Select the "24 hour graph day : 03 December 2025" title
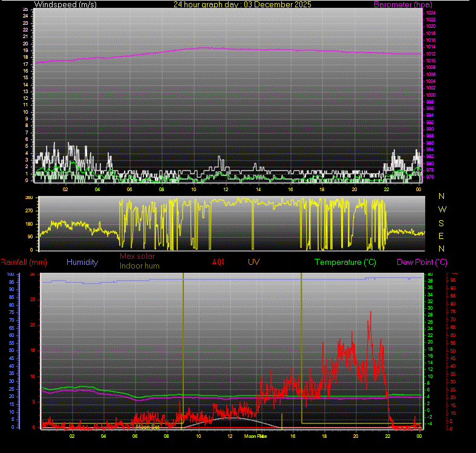 (x=243, y=4)
